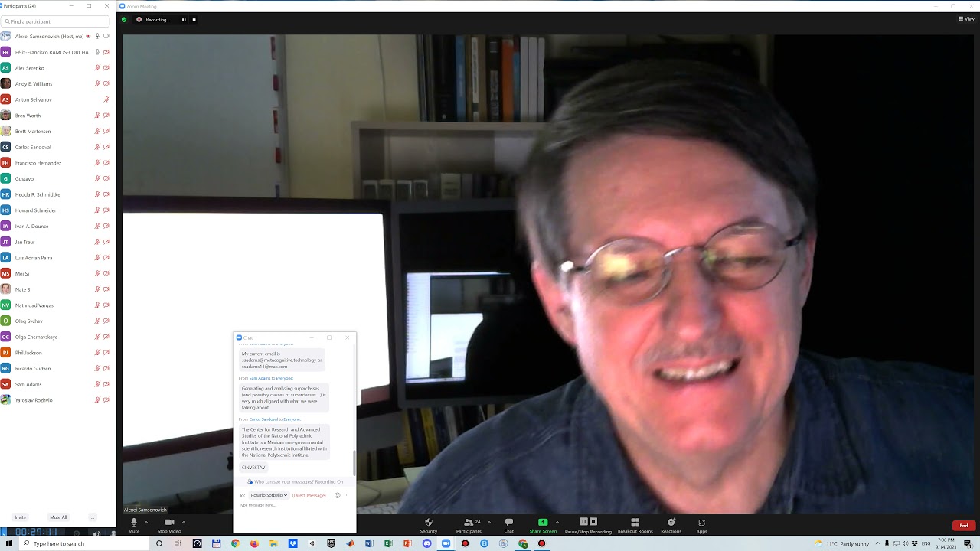Screen dimensions: 980x551
Task: Click the Mute microphone icon in Zoom toolbar
Action: click(x=134, y=522)
